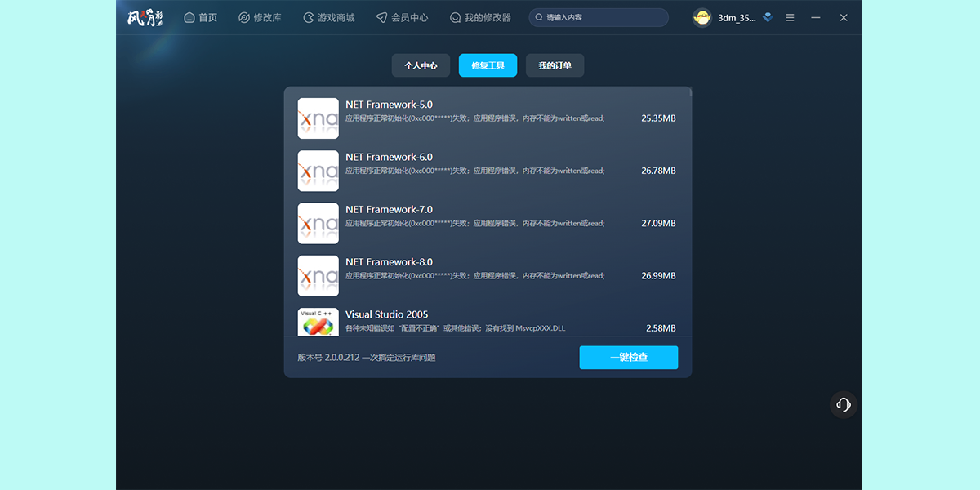The image size is (980, 490).
Task: Click the 一键检查 check button
Action: (x=628, y=357)
